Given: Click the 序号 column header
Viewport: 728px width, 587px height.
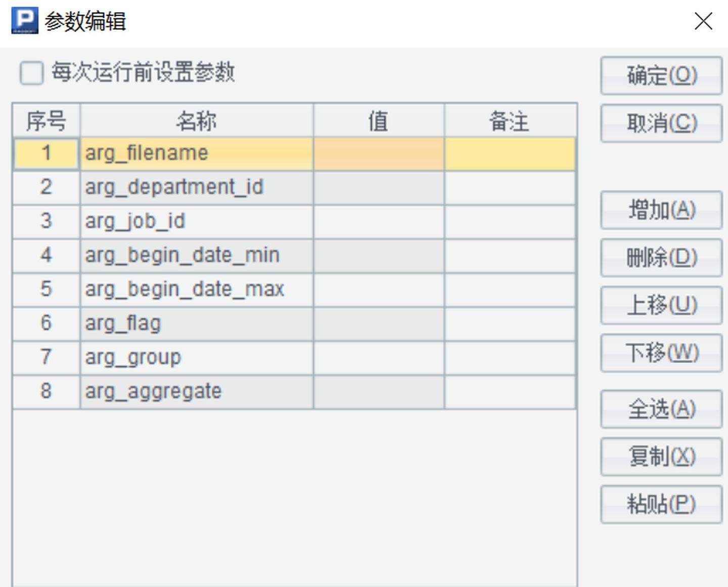Looking at the screenshot, I should click(x=46, y=121).
